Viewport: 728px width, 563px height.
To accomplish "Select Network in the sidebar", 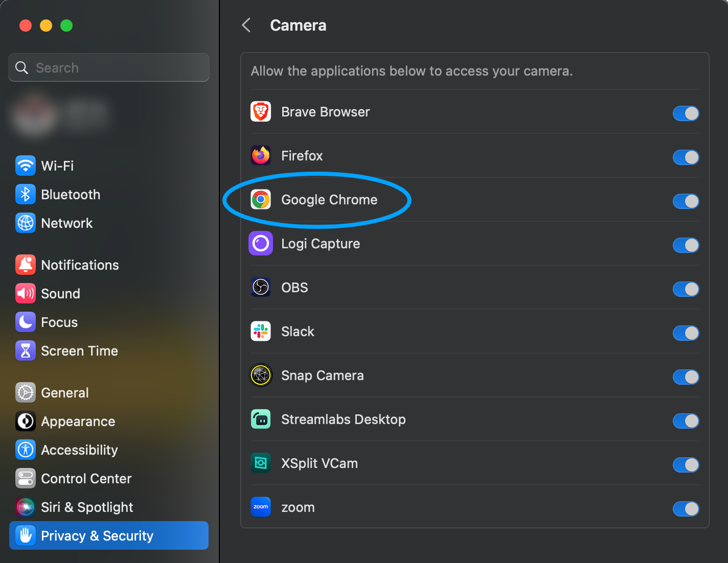I will pos(109,223).
